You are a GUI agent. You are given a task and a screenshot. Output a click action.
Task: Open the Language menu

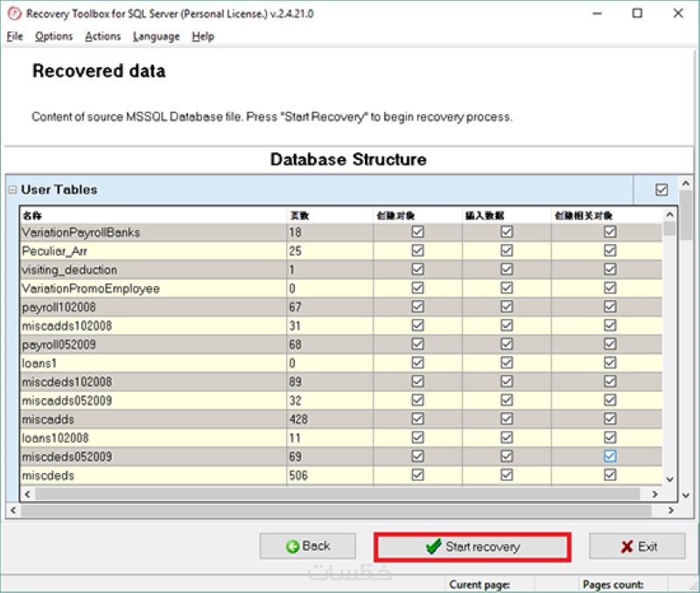coord(157,36)
